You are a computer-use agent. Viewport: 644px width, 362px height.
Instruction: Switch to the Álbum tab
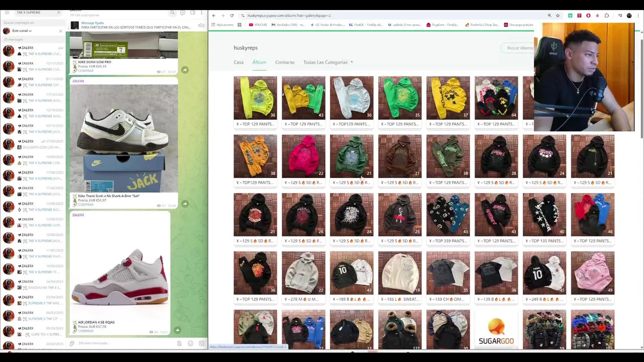click(x=259, y=62)
